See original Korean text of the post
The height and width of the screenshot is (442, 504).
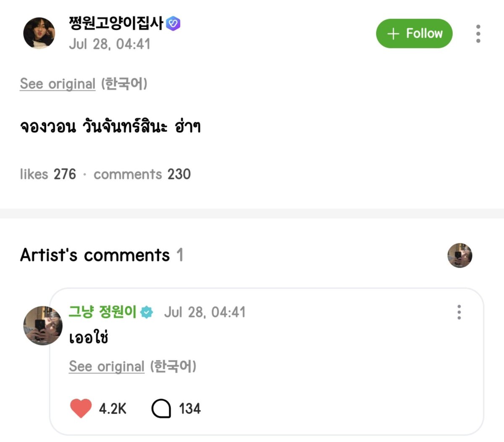(58, 84)
